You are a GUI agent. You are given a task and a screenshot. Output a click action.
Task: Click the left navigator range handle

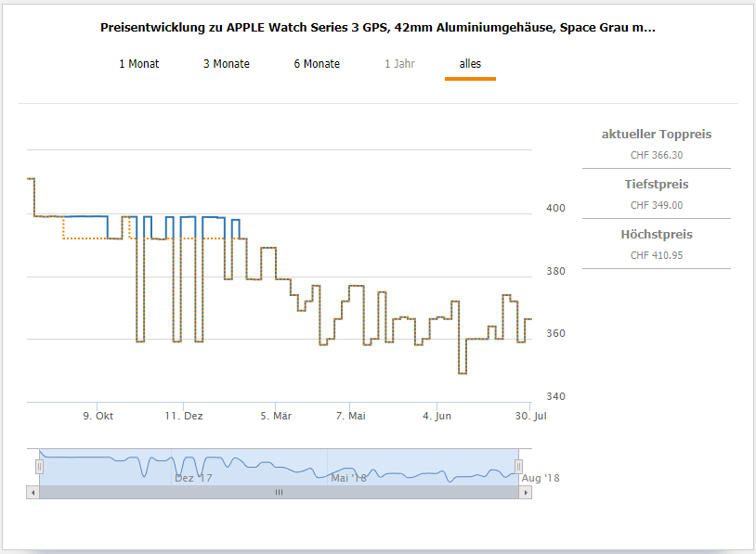[x=39, y=467]
